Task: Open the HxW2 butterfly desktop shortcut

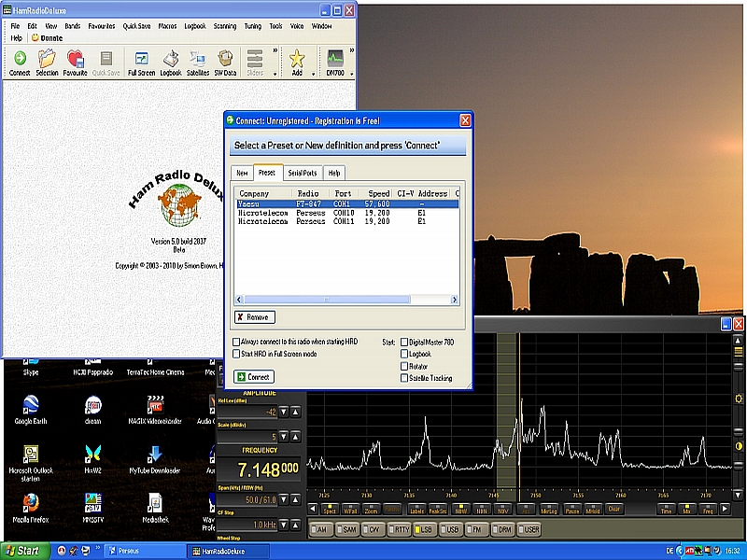Action: 92,459
